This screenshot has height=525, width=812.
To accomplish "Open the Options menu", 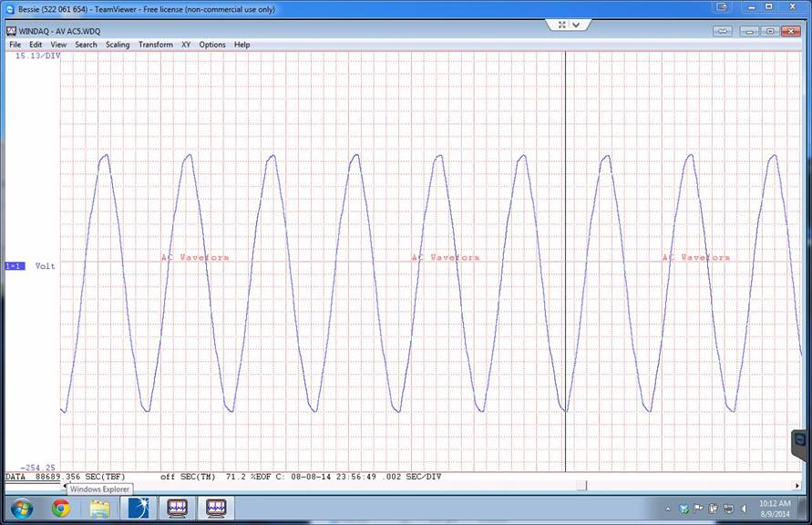I will [212, 45].
